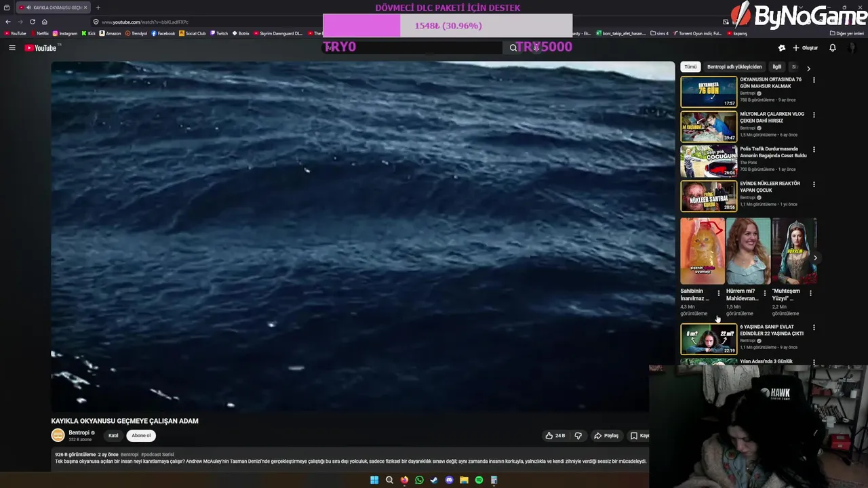Open the Bentropi channel name link
This screenshot has height=488, width=868.
(x=79, y=432)
